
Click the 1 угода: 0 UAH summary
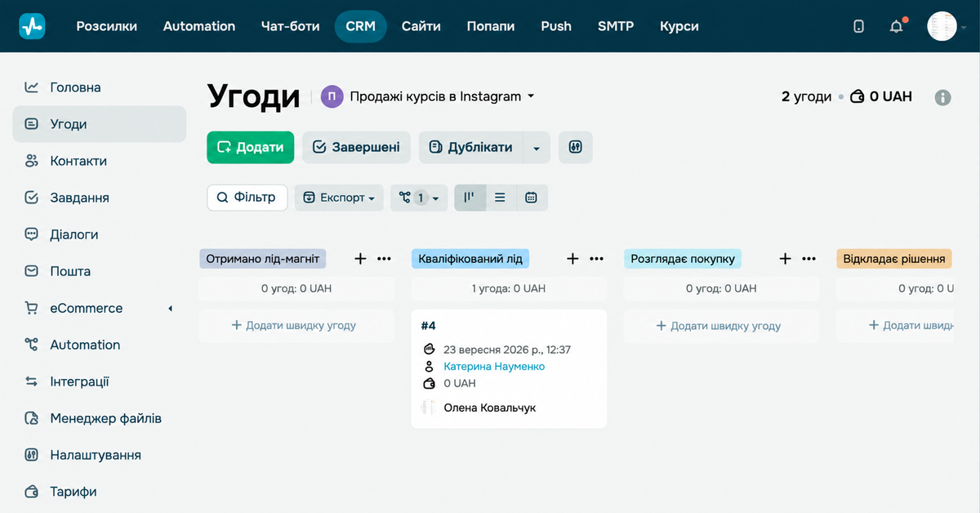pyautogui.click(x=509, y=288)
